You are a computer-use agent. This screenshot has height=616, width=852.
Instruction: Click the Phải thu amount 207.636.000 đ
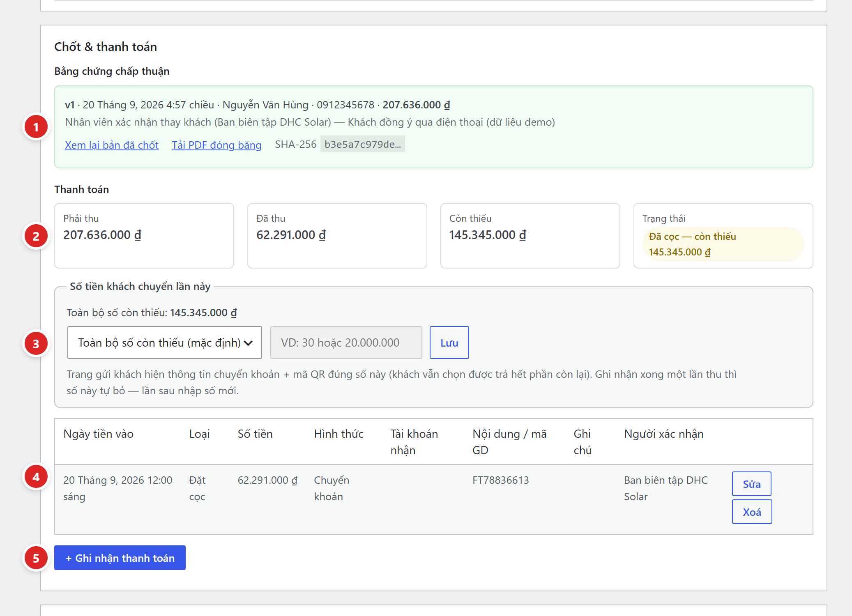[102, 235]
